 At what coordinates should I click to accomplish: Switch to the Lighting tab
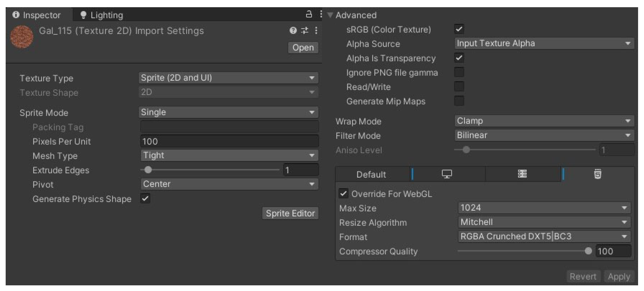tap(102, 15)
